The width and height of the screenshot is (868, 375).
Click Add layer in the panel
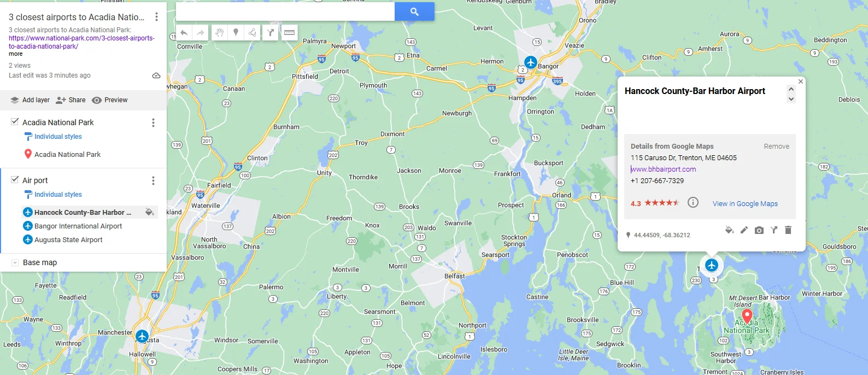click(x=30, y=100)
